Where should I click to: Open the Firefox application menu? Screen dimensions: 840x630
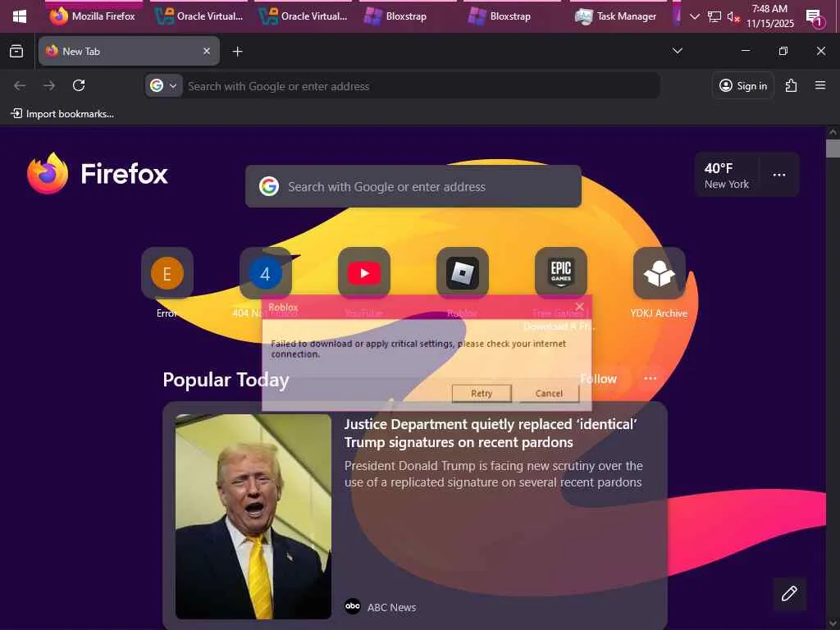[820, 85]
